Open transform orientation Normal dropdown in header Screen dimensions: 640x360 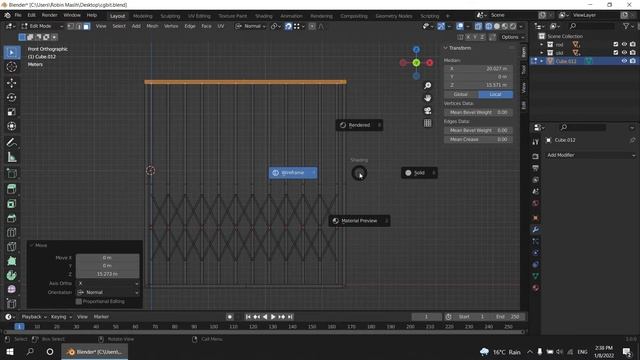(251, 26)
